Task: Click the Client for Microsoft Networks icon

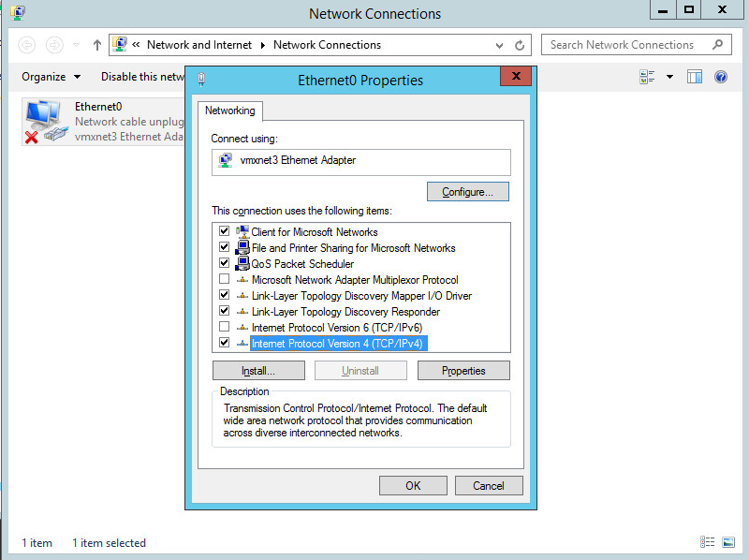Action: click(x=242, y=231)
